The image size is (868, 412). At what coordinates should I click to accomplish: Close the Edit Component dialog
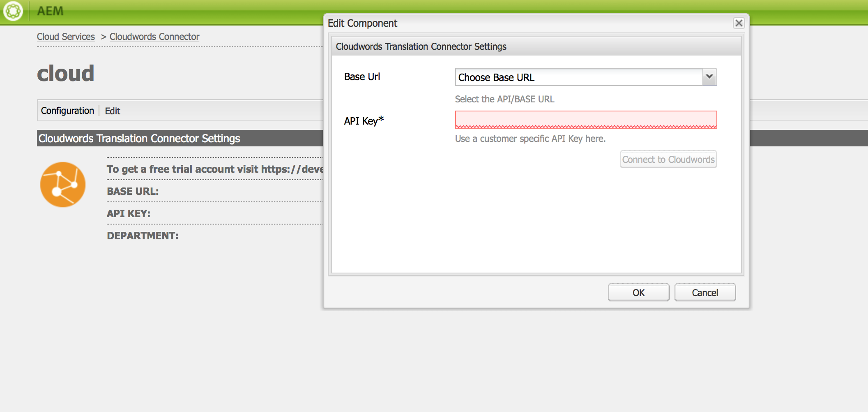click(x=739, y=23)
